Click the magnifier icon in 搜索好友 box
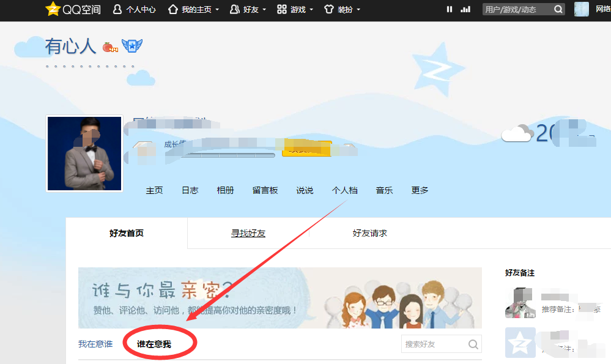This screenshot has width=611, height=364. tap(473, 344)
